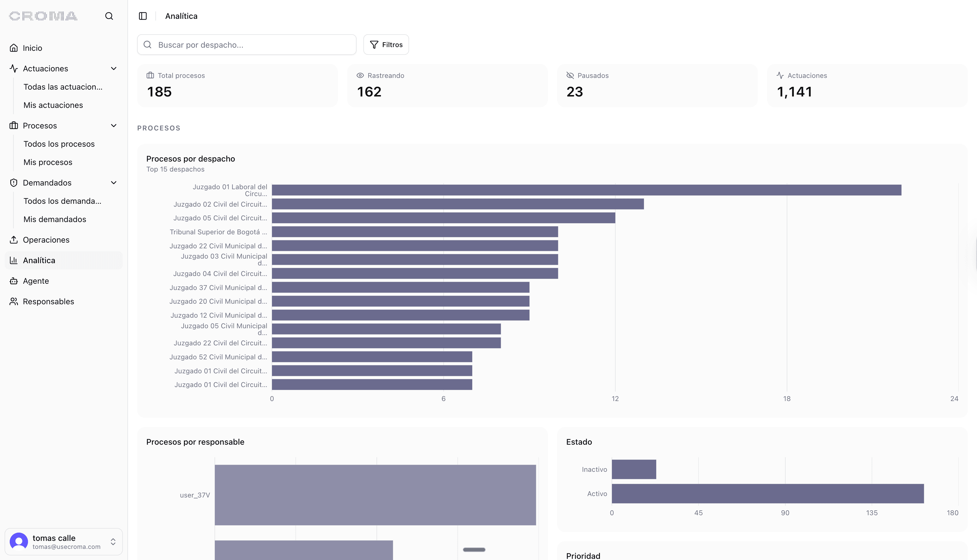Open Todos los procesos menu item

tap(59, 144)
